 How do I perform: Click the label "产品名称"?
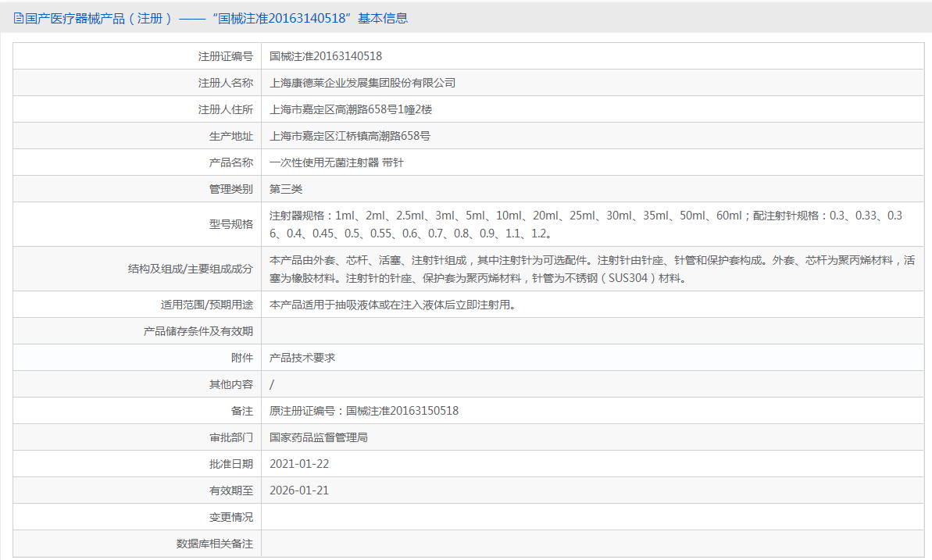click(x=230, y=163)
